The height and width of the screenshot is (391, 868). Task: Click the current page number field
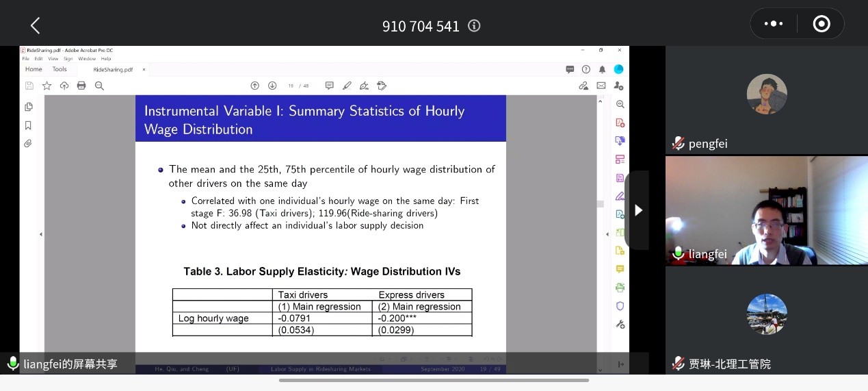[291, 86]
